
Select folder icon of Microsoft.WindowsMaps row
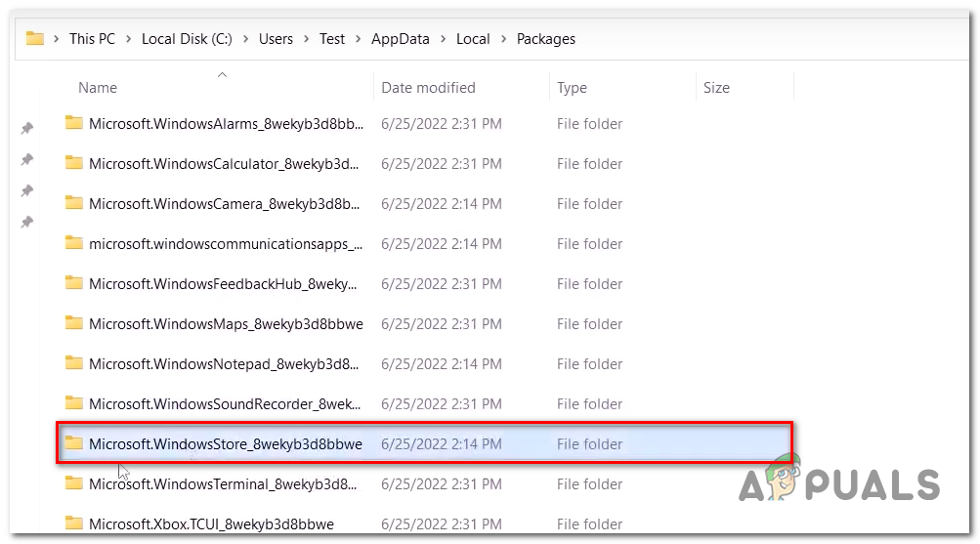(73, 323)
